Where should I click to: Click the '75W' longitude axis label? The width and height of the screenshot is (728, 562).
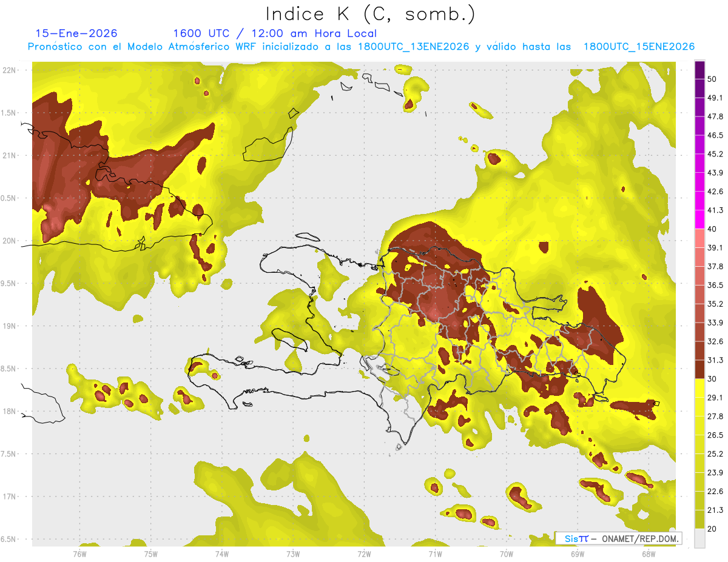151,554
